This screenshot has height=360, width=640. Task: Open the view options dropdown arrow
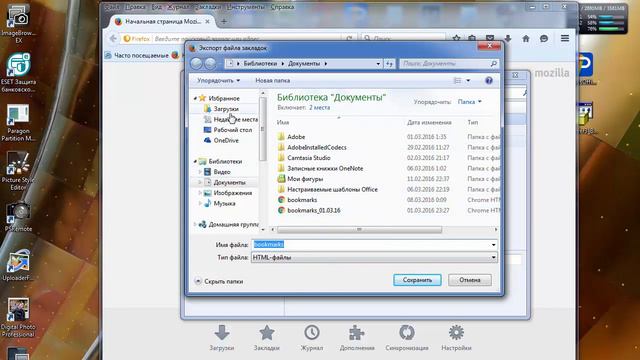click(468, 80)
